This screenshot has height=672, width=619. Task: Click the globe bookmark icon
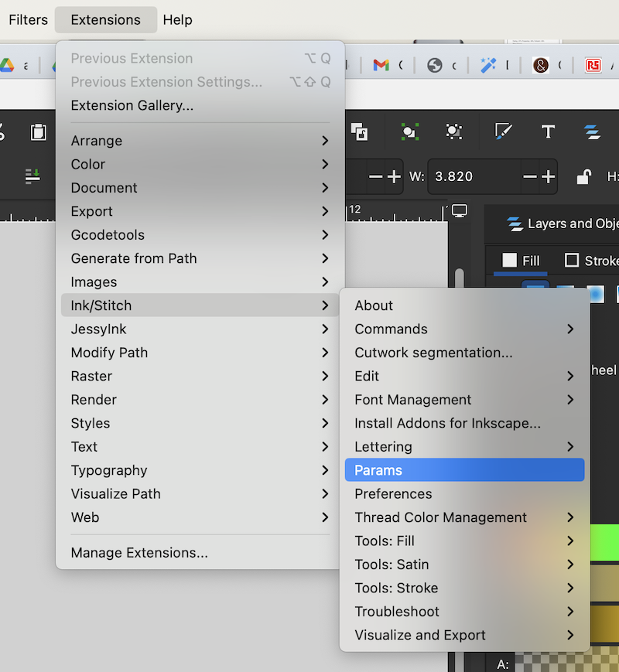435,65
